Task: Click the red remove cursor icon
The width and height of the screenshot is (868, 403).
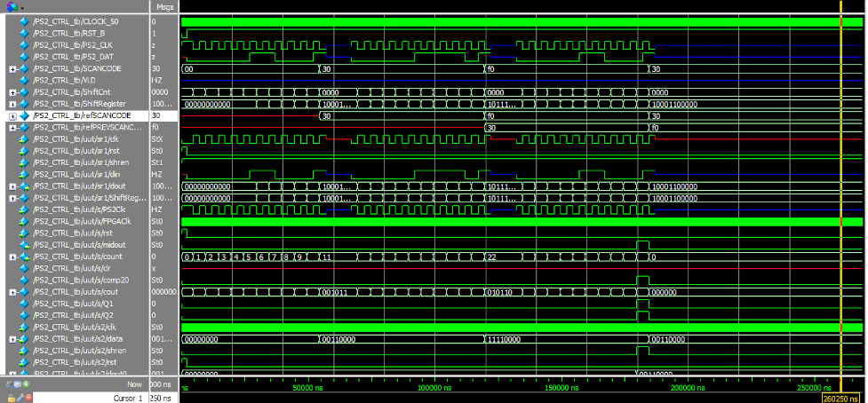Action: coord(28,398)
